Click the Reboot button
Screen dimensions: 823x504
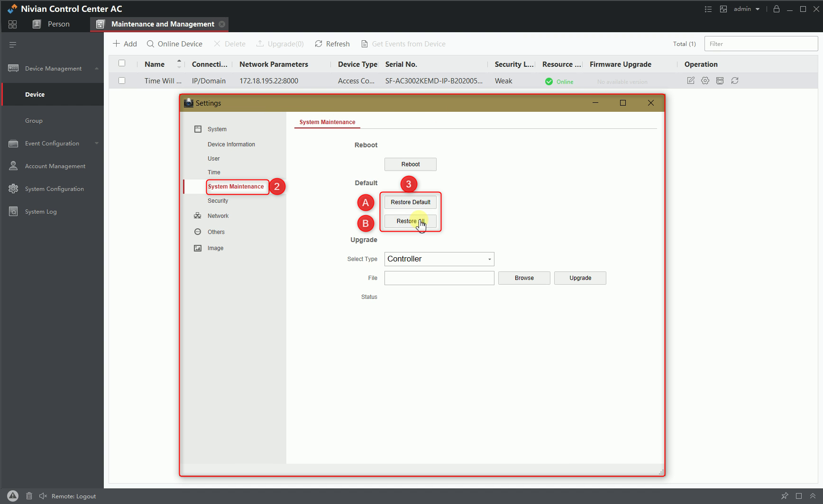(411, 164)
